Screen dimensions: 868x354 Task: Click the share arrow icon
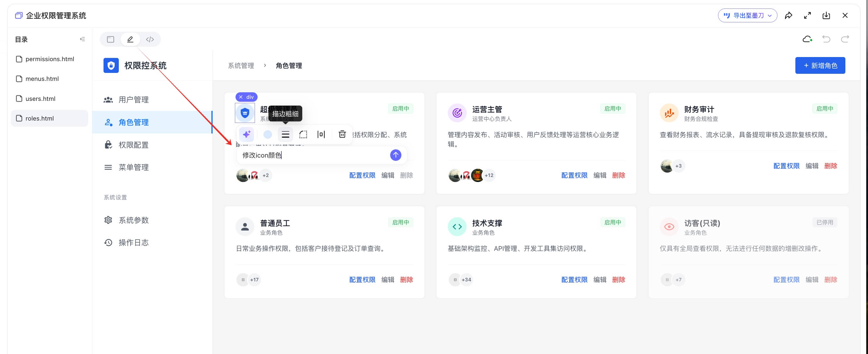tap(789, 16)
